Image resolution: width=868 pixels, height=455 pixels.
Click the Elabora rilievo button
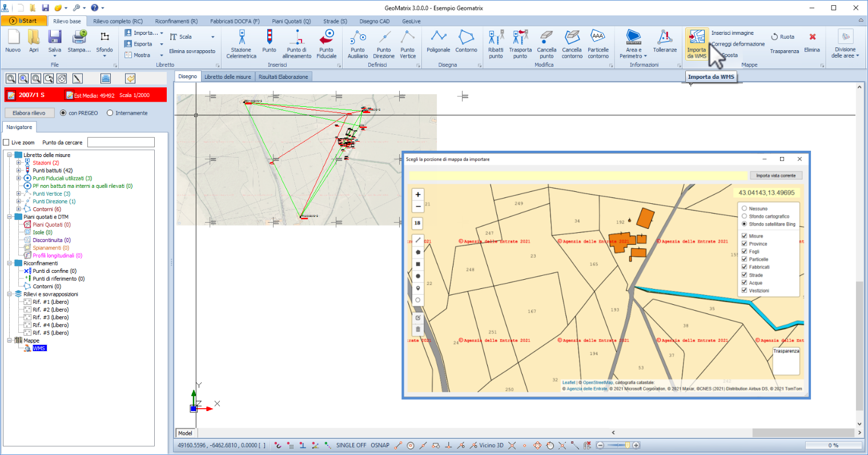point(29,113)
